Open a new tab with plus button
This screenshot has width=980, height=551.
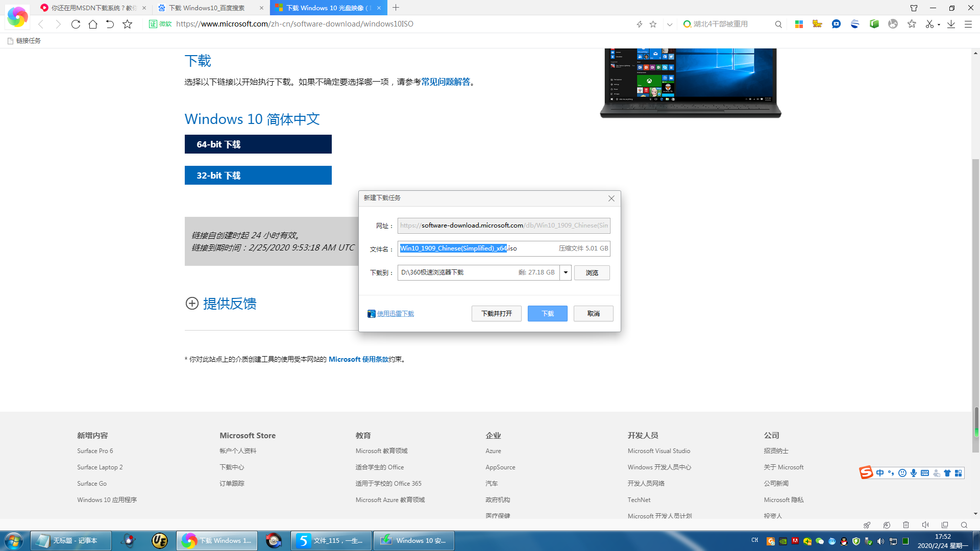(396, 8)
